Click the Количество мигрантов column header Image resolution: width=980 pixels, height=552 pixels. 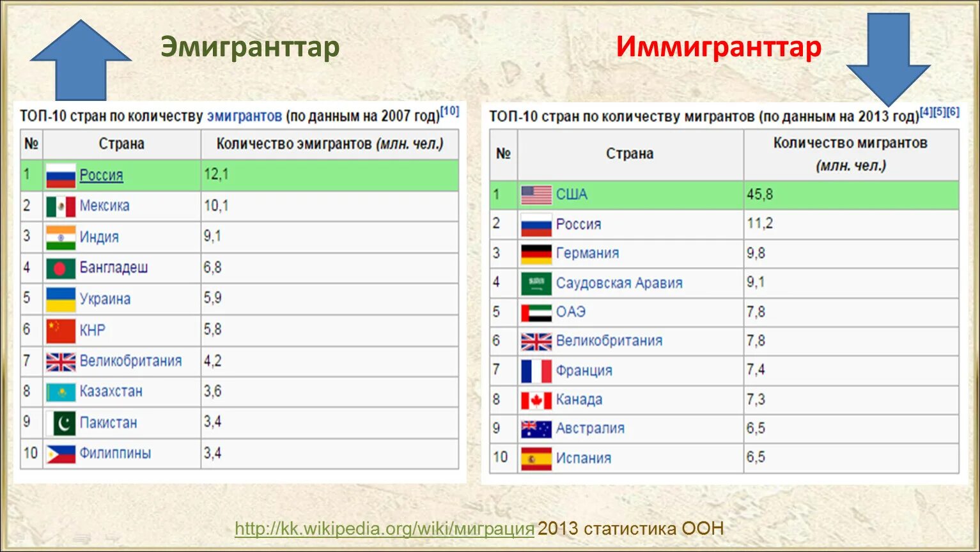[x=851, y=154]
